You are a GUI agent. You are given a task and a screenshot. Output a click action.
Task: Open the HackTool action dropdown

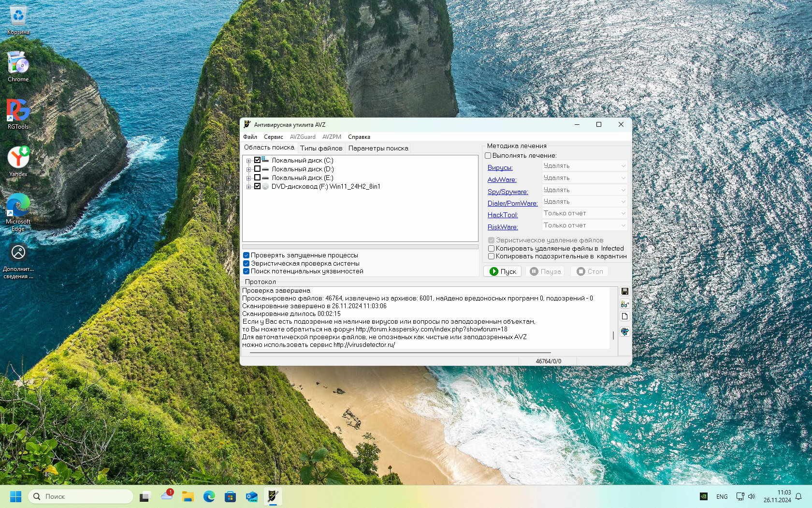(584, 213)
